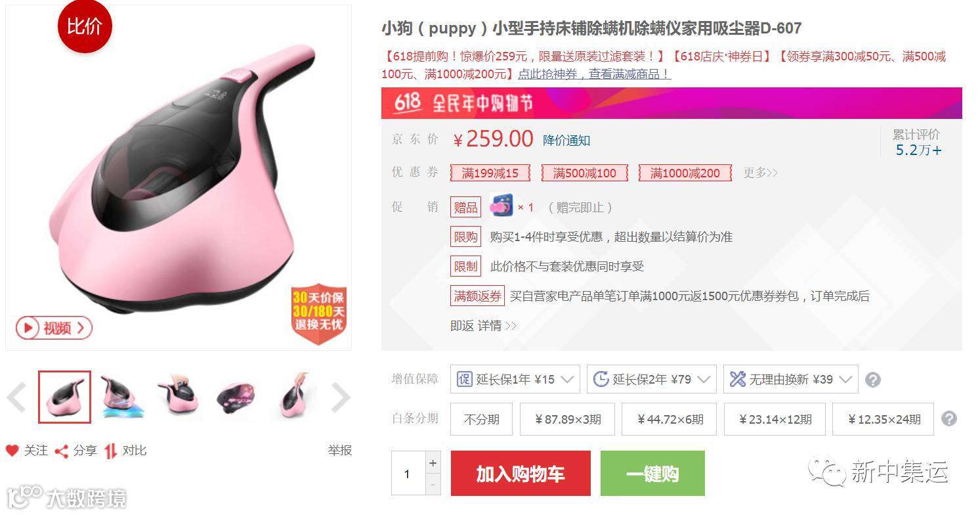The height and width of the screenshot is (515, 980).
Task: Increase quantity with plus stepper
Action: coord(433,462)
